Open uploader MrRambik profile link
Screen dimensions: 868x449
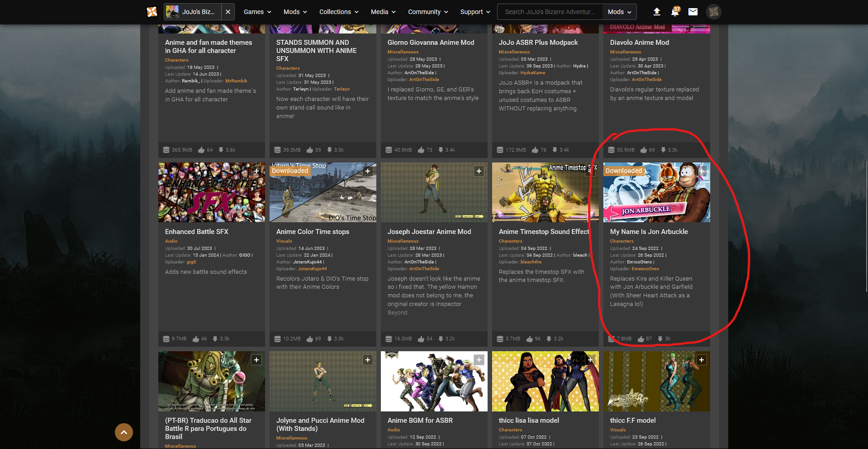pyautogui.click(x=236, y=81)
